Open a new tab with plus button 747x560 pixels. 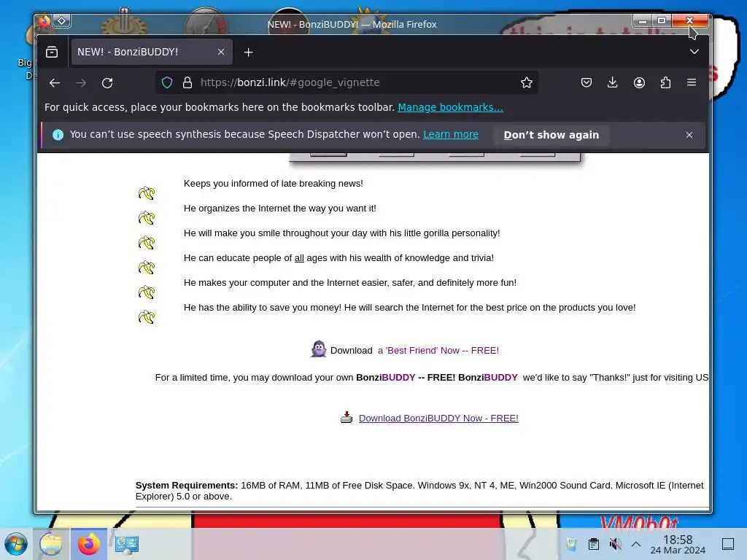pos(248,52)
